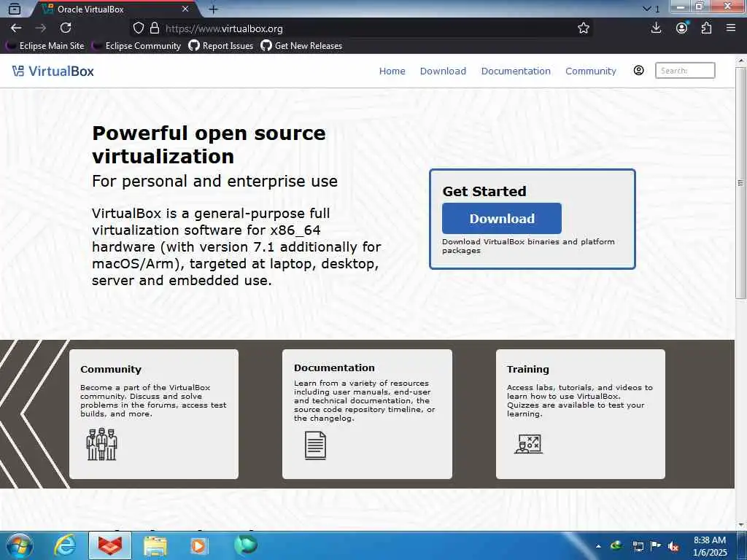Bookmark this page with the star icon
The width and height of the screenshot is (747, 560).
click(584, 28)
